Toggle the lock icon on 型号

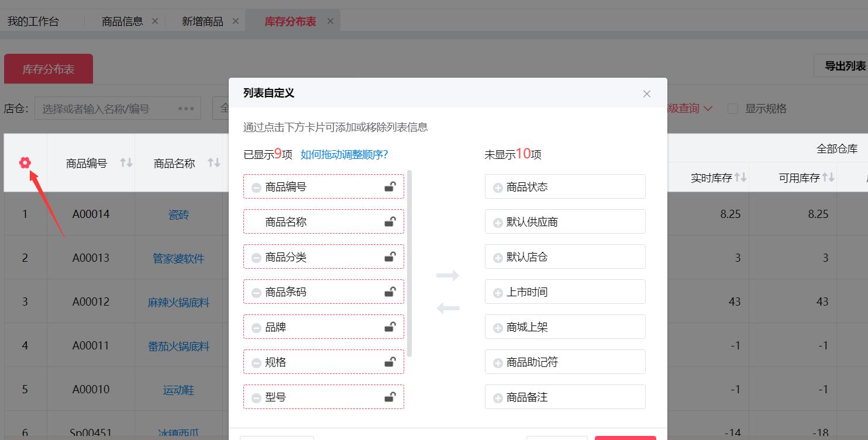[390, 397]
